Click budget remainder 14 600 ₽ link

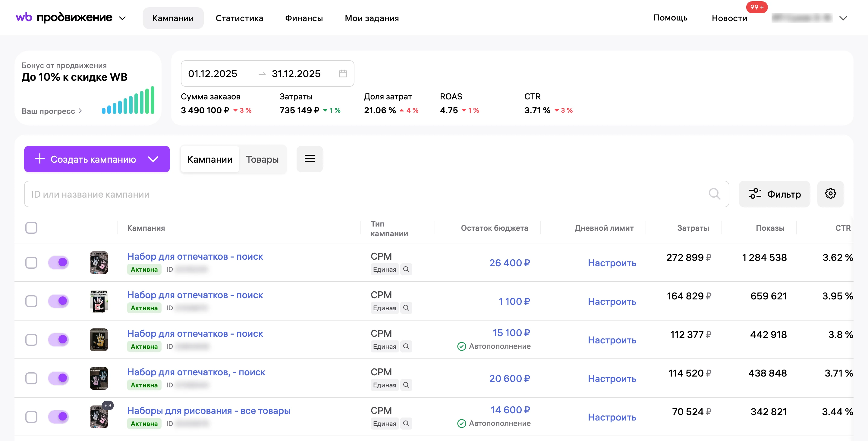[x=510, y=410]
